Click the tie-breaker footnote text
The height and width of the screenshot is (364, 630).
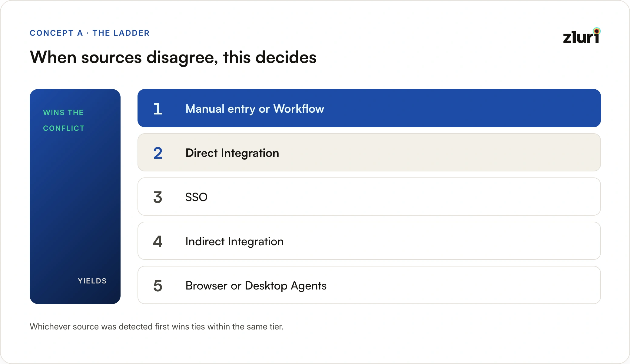tap(157, 326)
